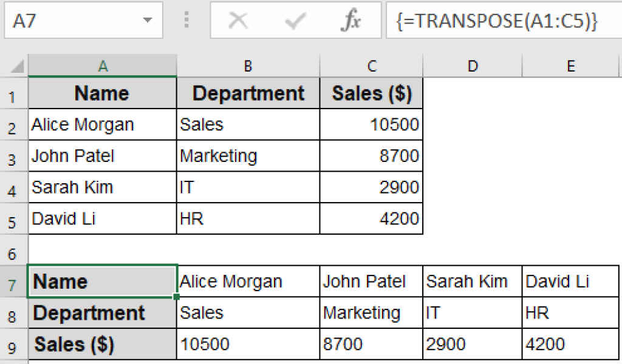The height and width of the screenshot is (364, 622).
Task: Select row header 9
Action: click(x=13, y=344)
